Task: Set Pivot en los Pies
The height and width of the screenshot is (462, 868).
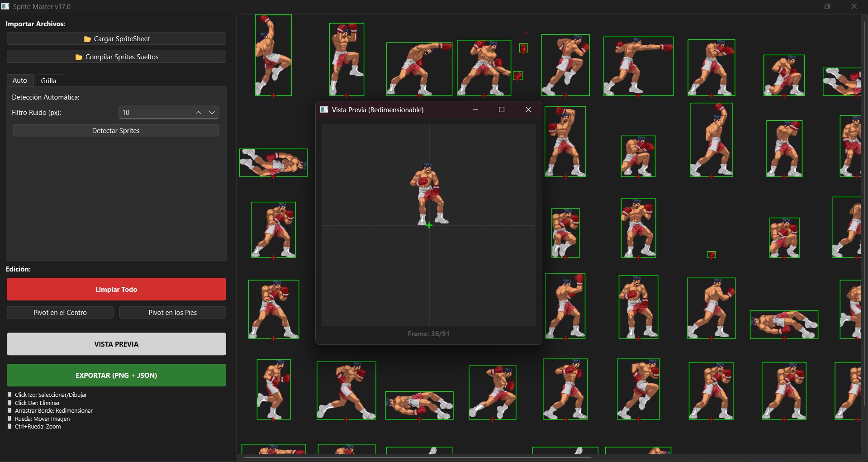Action: (x=173, y=313)
